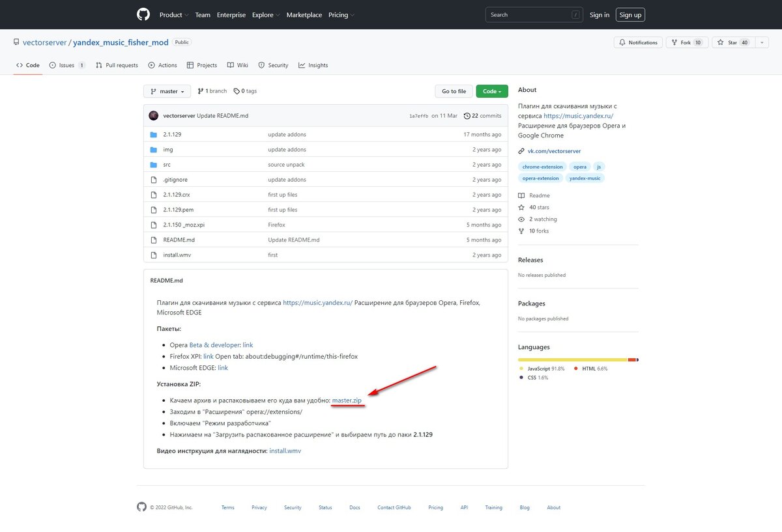
Task: Click the yandex_music_fisher_mod repository name
Action: 121,42
